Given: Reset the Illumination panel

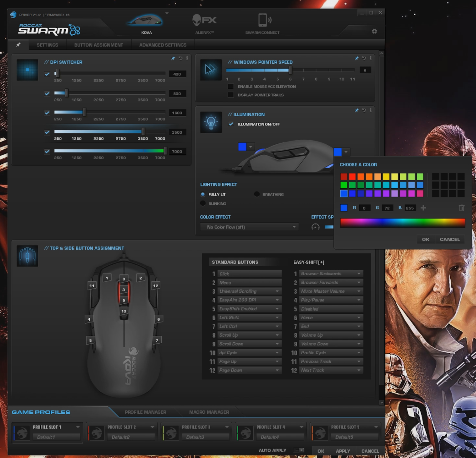Looking at the screenshot, I should [x=364, y=110].
